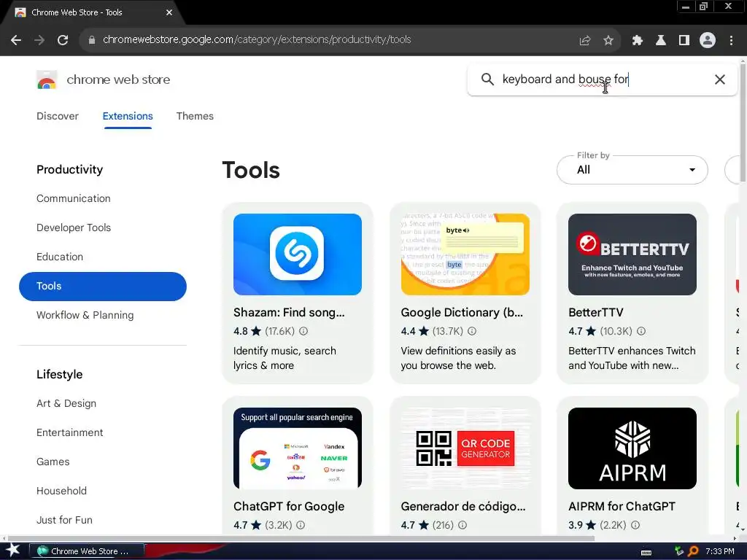Open the ChatGPT for Google thumbnail
This screenshot has height=560, width=747.
(x=298, y=448)
